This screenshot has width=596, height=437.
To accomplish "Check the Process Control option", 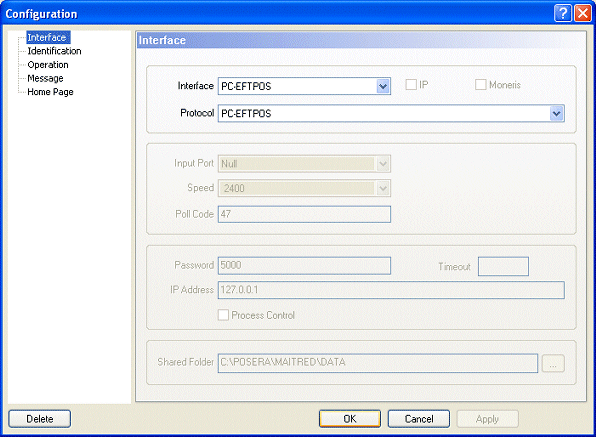I will coord(223,315).
